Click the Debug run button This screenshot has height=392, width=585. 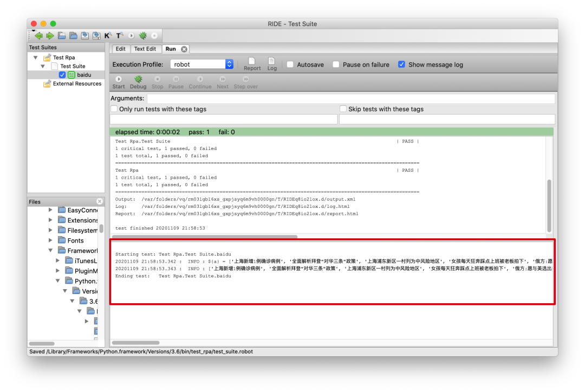tap(138, 82)
